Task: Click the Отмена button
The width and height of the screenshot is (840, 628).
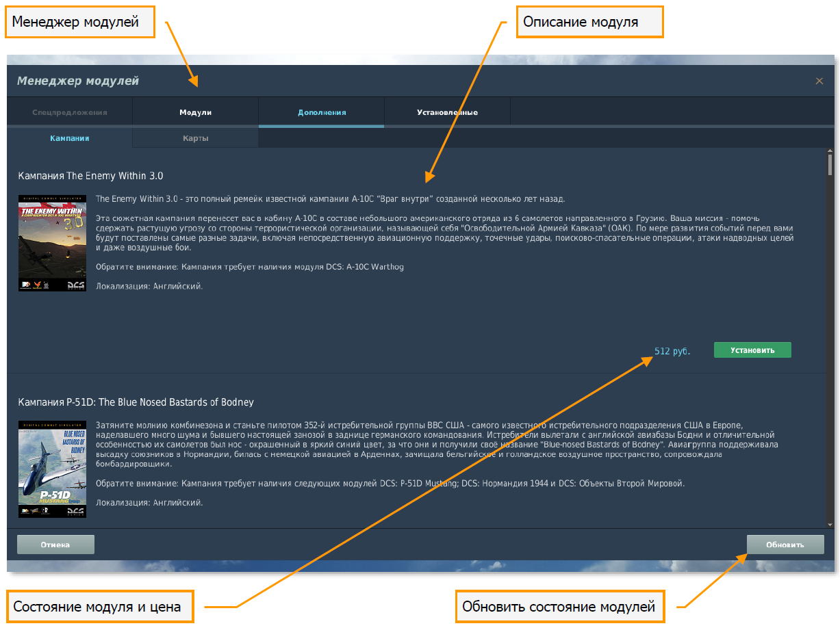Action: click(x=55, y=545)
